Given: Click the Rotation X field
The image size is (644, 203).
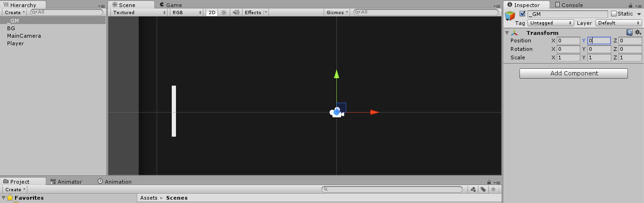Looking at the screenshot, I should click(x=568, y=49).
